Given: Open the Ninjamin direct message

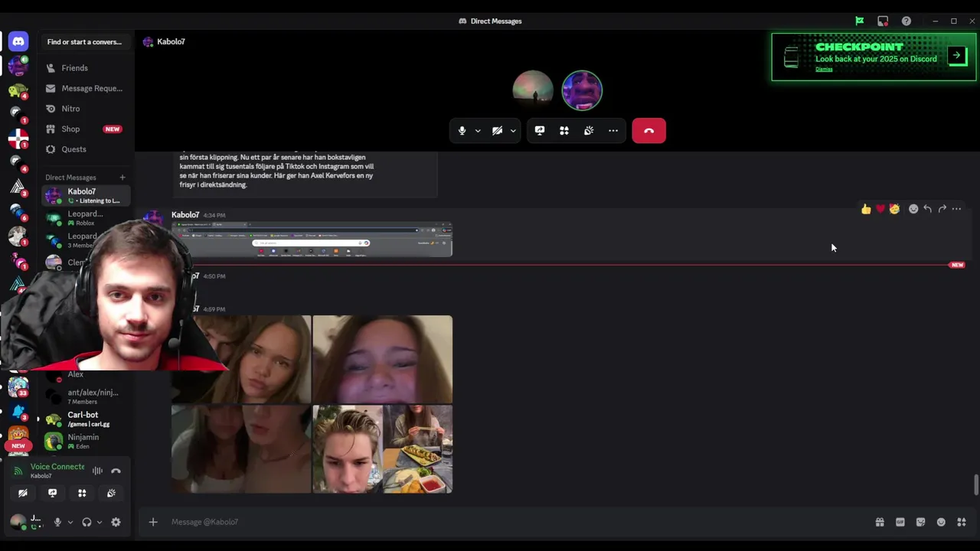Looking at the screenshot, I should [x=86, y=441].
